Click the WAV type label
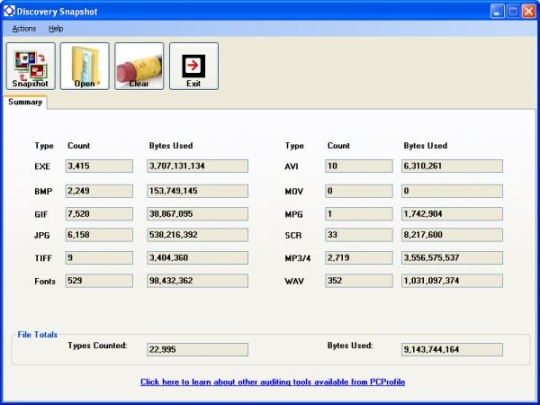Screen dimensions: 540x405 point(294,281)
